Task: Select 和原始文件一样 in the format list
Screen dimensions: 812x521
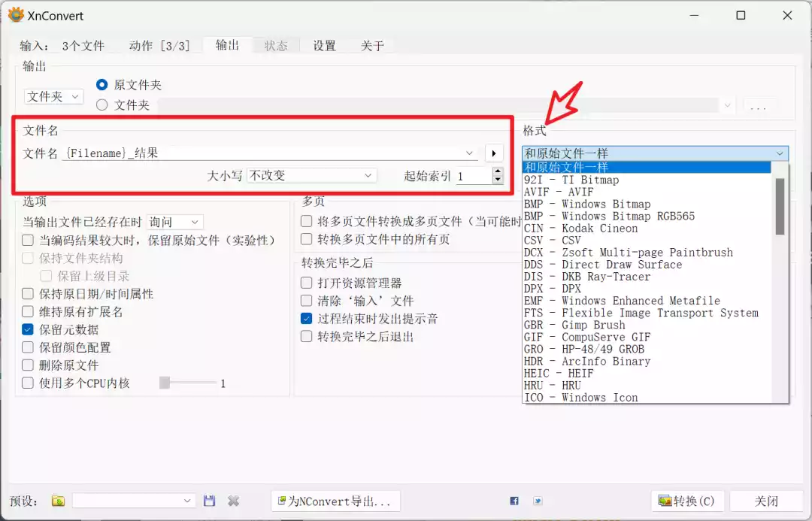Action: click(647, 168)
